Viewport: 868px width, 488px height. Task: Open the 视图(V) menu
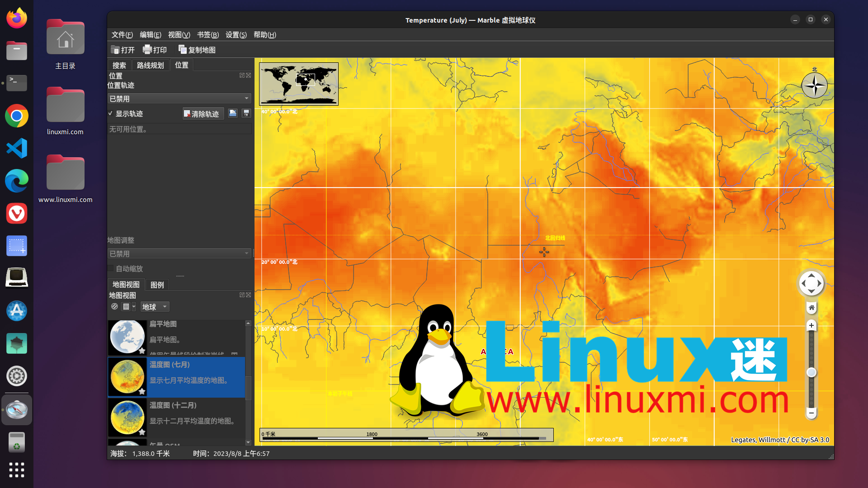[179, 35]
